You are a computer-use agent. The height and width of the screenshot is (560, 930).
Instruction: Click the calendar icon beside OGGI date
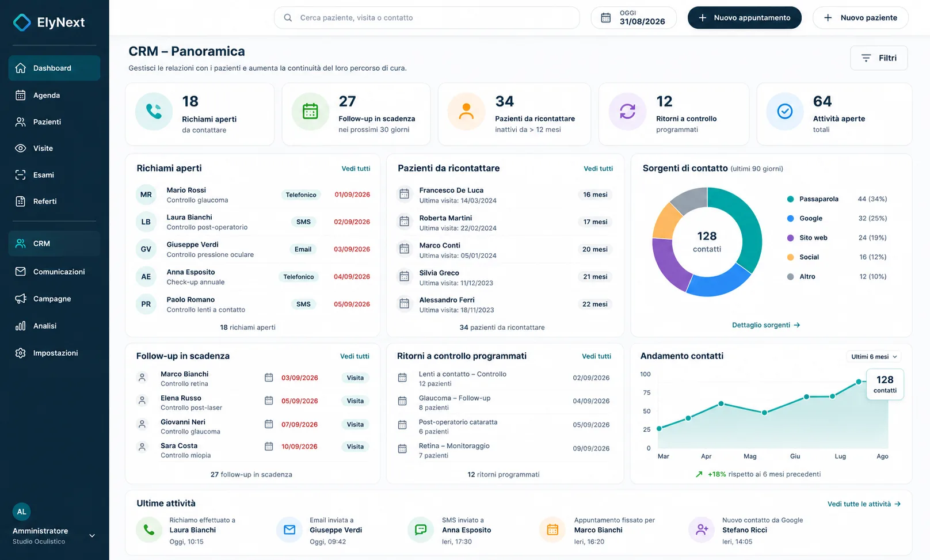point(606,18)
